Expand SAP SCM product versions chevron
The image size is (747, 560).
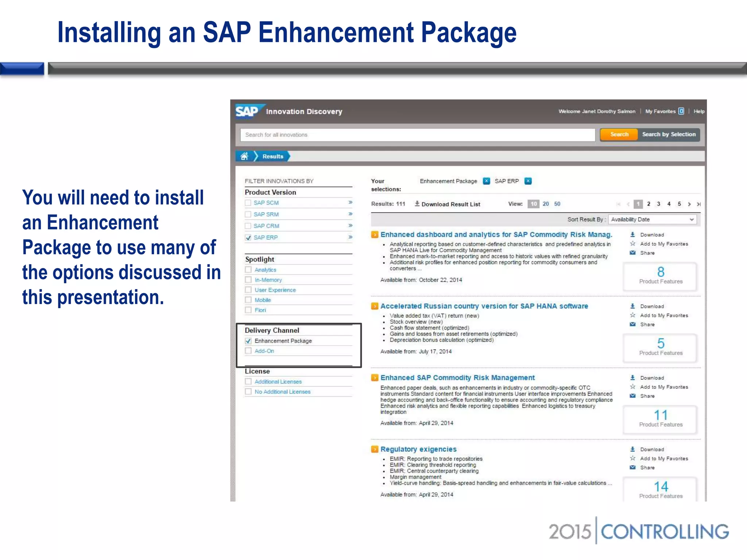[x=350, y=202]
